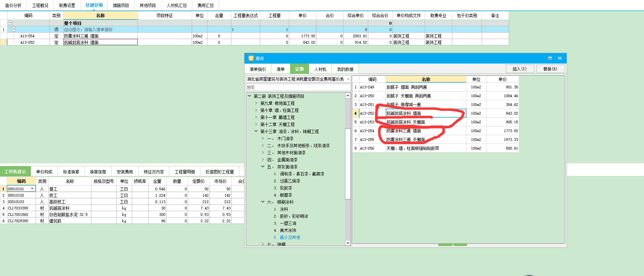Open the 标准换算 bottom tab
The width and height of the screenshot is (644, 276).
[x=71, y=171]
